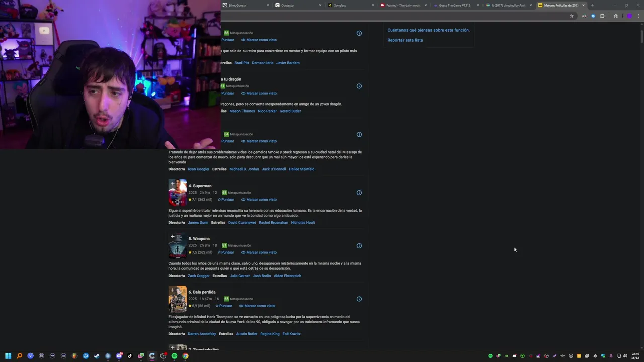Open director Darren Aronofsky's page
The height and width of the screenshot is (362, 644).
(202, 334)
